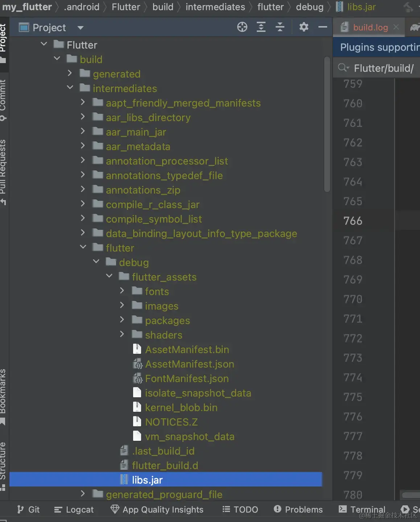The image size is (420, 522).
Task: Collapse the debug folder
Action: (96, 261)
